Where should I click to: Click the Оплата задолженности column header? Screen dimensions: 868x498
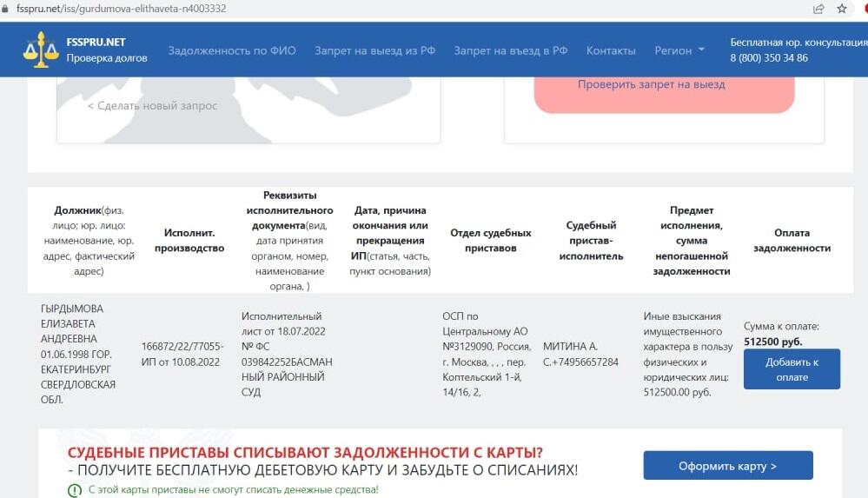[792, 241]
